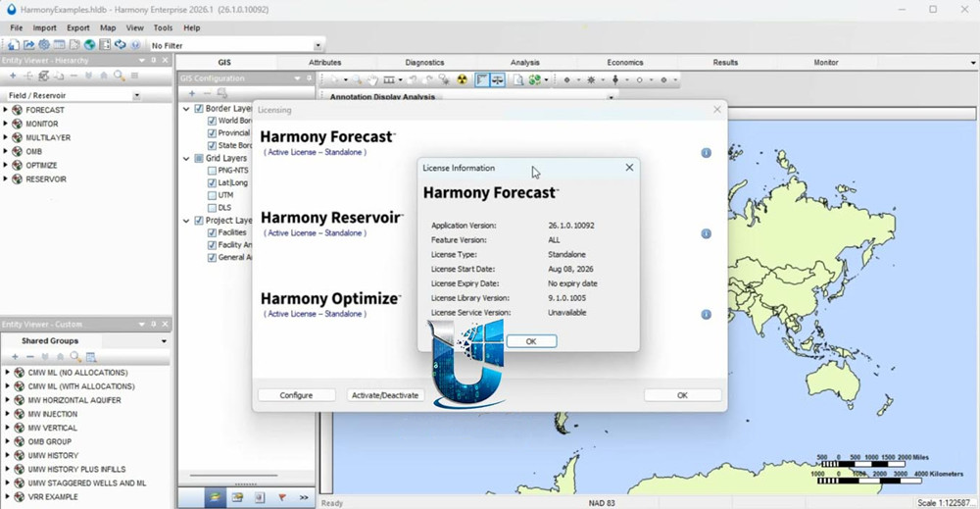This screenshot has width=980, height=509.
Task: Select the OPTIMIZE hierarchy item
Action: click(x=41, y=165)
